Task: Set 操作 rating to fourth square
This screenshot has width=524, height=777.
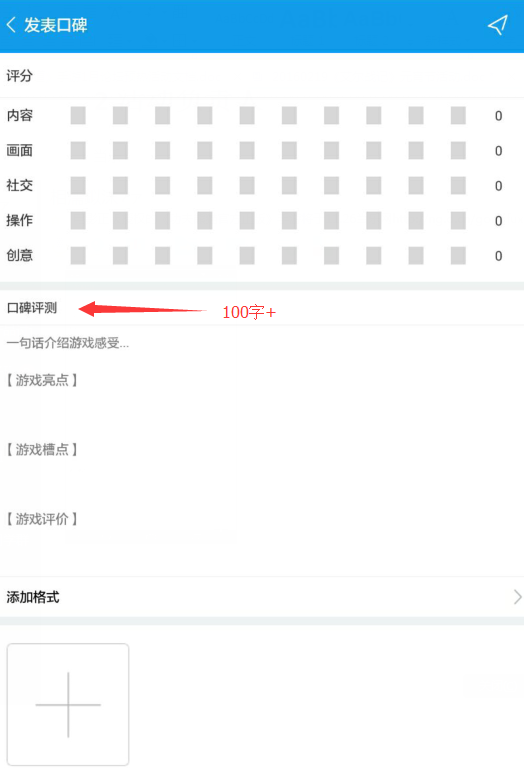Action: click(205, 221)
